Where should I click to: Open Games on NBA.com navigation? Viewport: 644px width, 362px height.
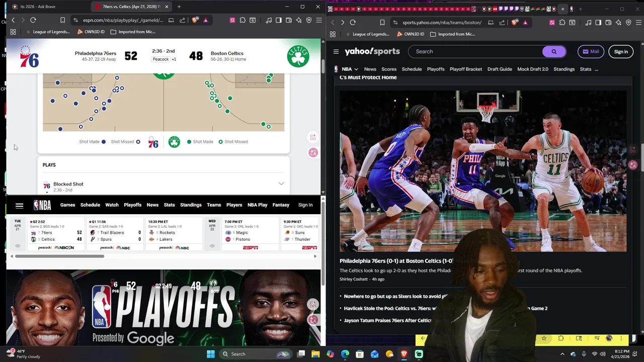pyautogui.click(x=67, y=205)
